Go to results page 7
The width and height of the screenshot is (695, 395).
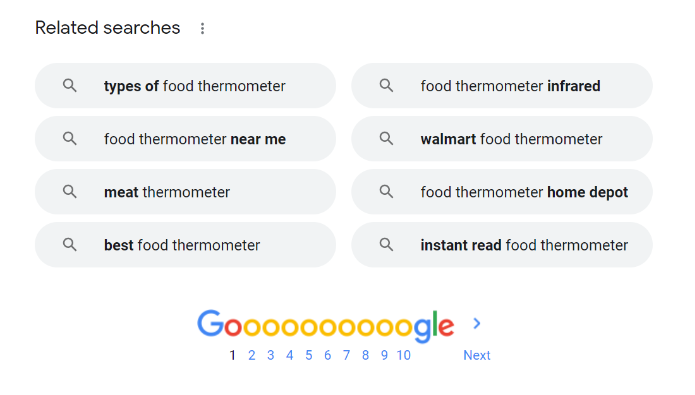tap(346, 355)
